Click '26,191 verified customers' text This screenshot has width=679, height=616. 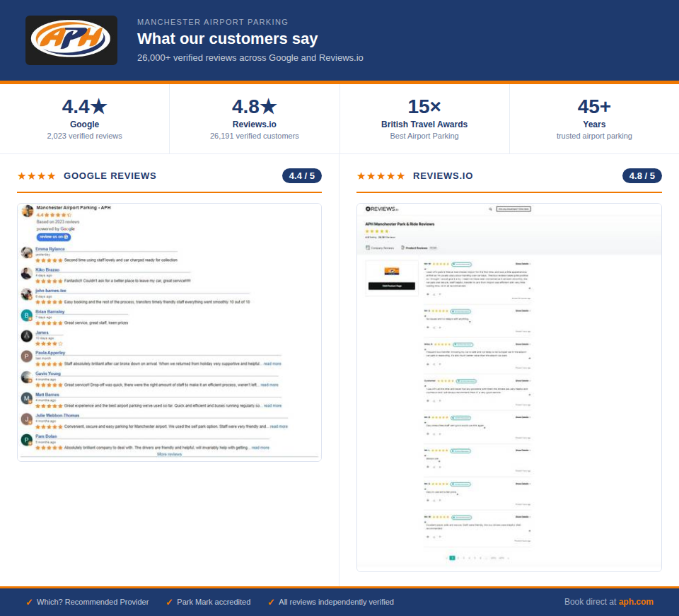pos(254,136)
